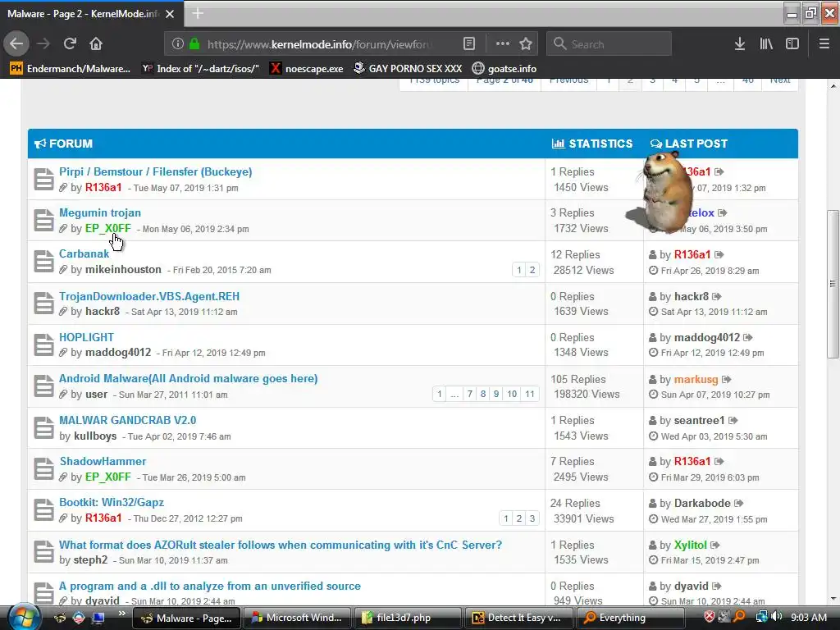Open the ShadowHammer topic
This screenshot has height=630, width=840.
(x=103, y=461)
